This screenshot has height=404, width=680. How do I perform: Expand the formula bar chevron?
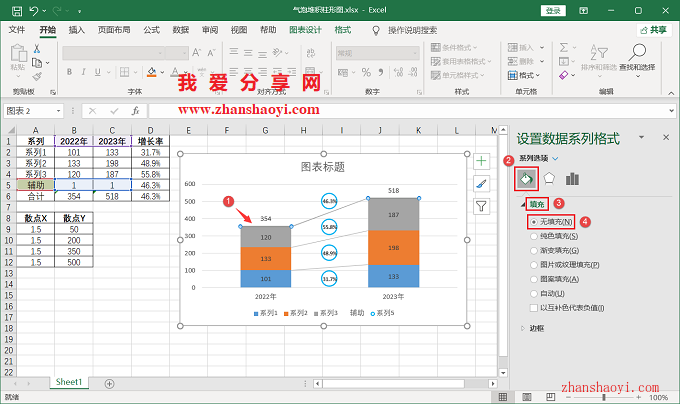pyautogui.click(x=672, y=111)
